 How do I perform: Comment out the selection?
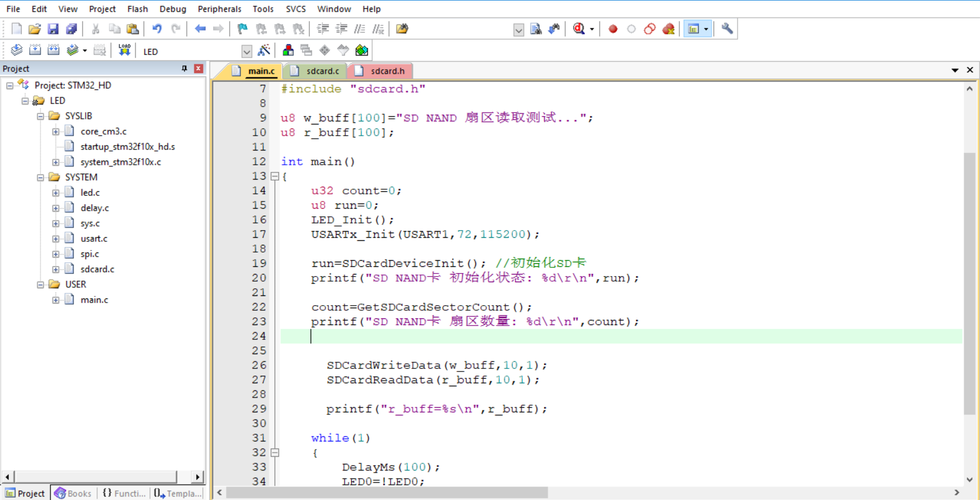(x=360, y=29)
